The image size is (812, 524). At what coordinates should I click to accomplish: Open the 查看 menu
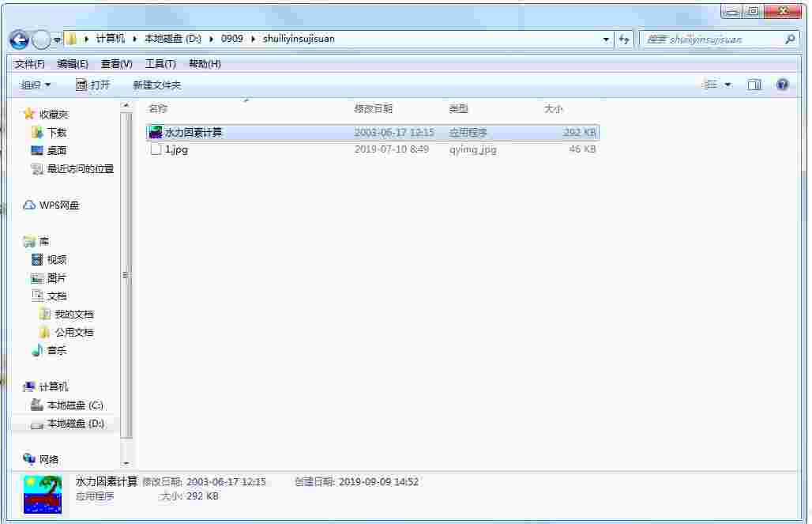point(115,64)
